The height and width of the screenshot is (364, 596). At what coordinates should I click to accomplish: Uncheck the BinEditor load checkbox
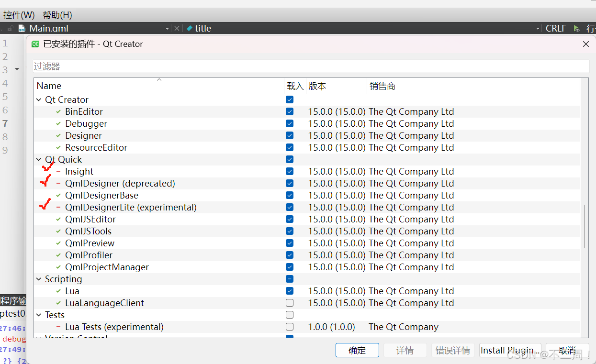tap(289, 111)
